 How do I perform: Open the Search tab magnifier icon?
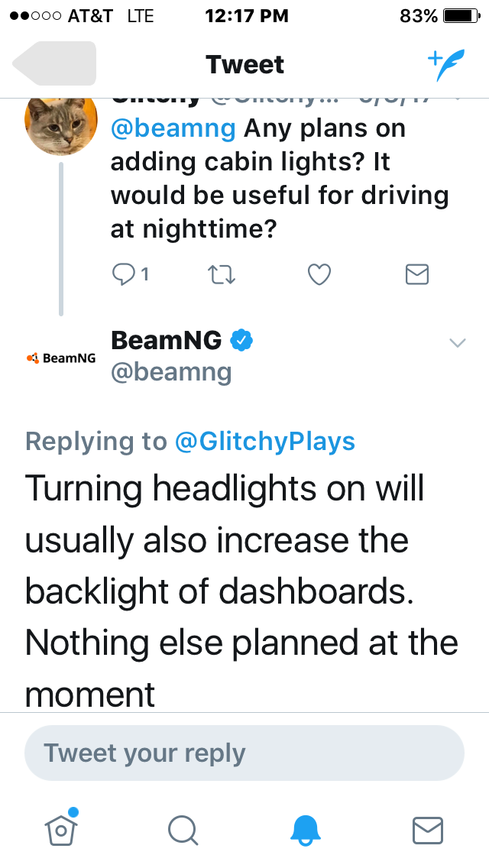(x=183, y=831)
